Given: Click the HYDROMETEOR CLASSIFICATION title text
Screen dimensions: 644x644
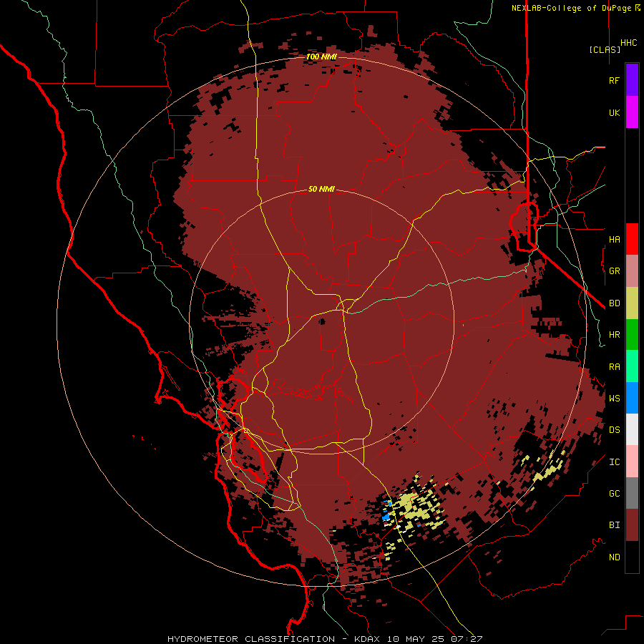Looking at the screenshot, I should pyautogui.click(x=251, y=639).
